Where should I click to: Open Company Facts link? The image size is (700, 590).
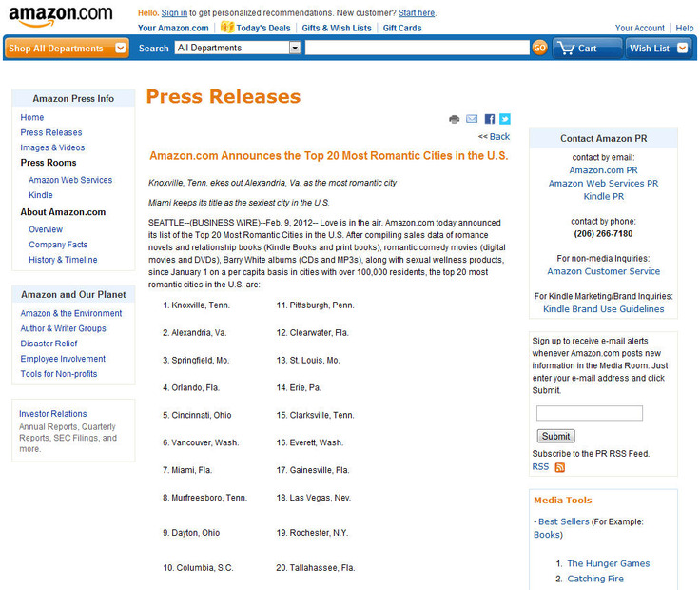58,245
